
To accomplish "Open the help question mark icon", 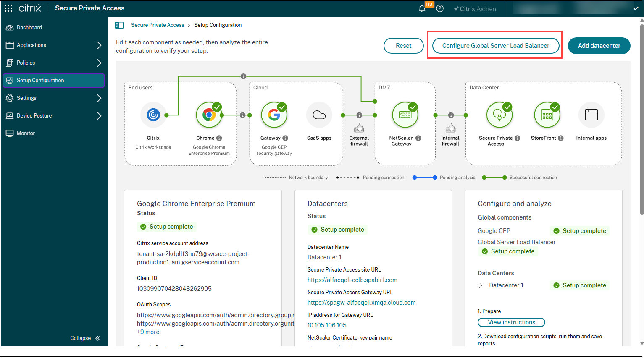I will [440, 8].
